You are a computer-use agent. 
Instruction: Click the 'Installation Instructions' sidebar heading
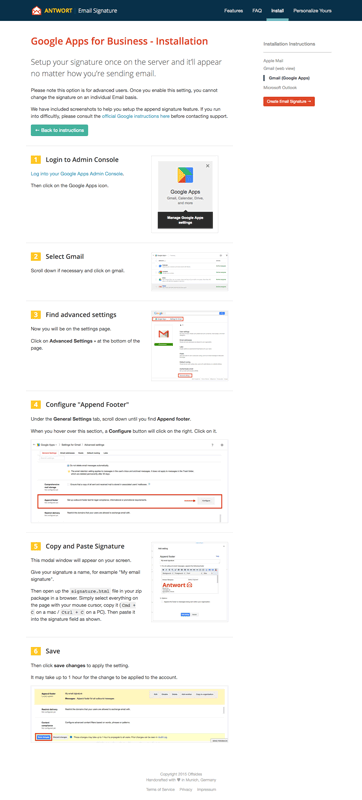(x=289, y=44)
